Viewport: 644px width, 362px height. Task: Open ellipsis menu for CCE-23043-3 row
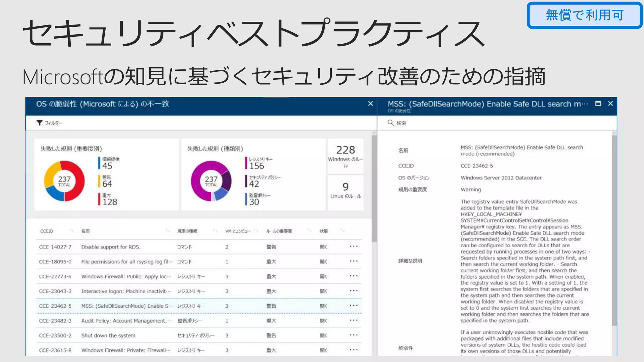pos(354,291)
